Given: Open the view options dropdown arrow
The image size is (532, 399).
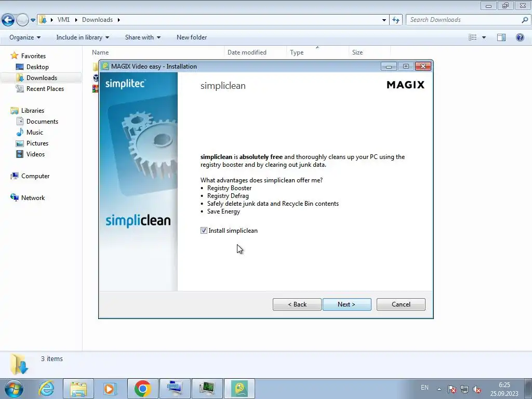Looking at the screenshot, I should click(x=484, y=37).
